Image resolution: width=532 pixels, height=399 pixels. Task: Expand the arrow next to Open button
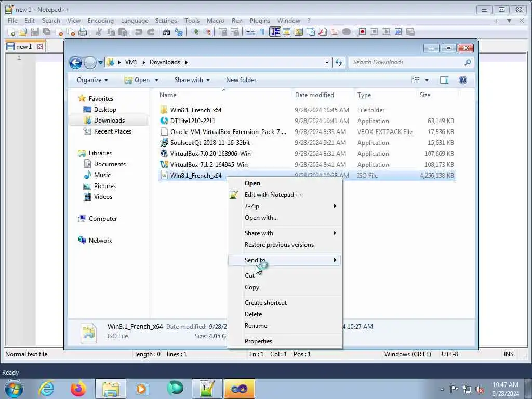click(156, 80)
